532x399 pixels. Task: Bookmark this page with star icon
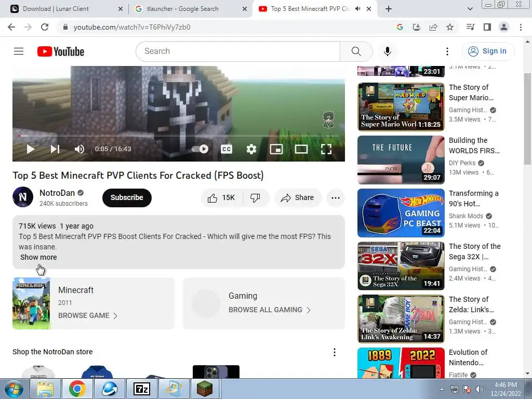450,27
